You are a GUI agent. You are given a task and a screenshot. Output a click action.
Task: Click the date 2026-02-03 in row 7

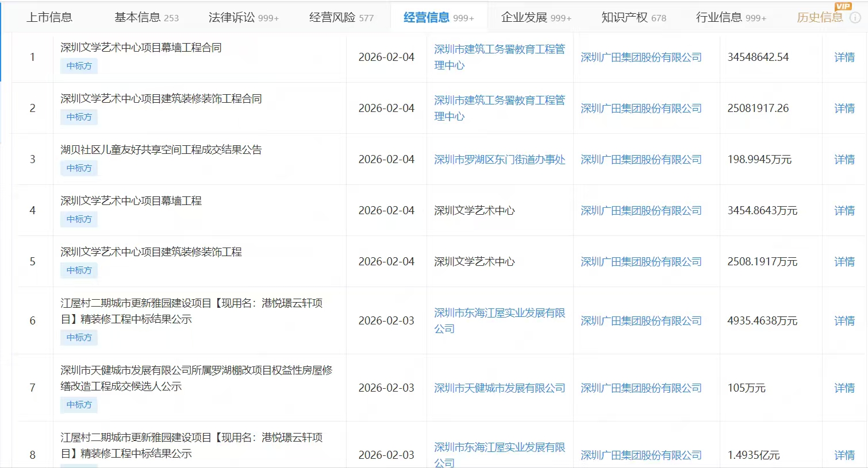[x=386, y=388]
